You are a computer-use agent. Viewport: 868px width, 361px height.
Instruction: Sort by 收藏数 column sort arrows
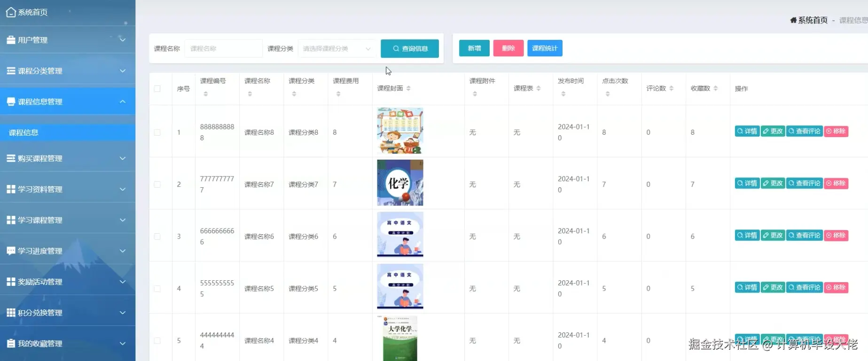pyautogui.click(x=715, y=88)
